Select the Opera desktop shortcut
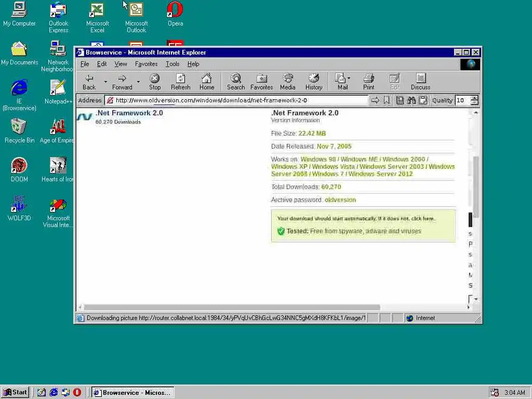This screenshot has height=399, width=532. [x=175, y=15]
